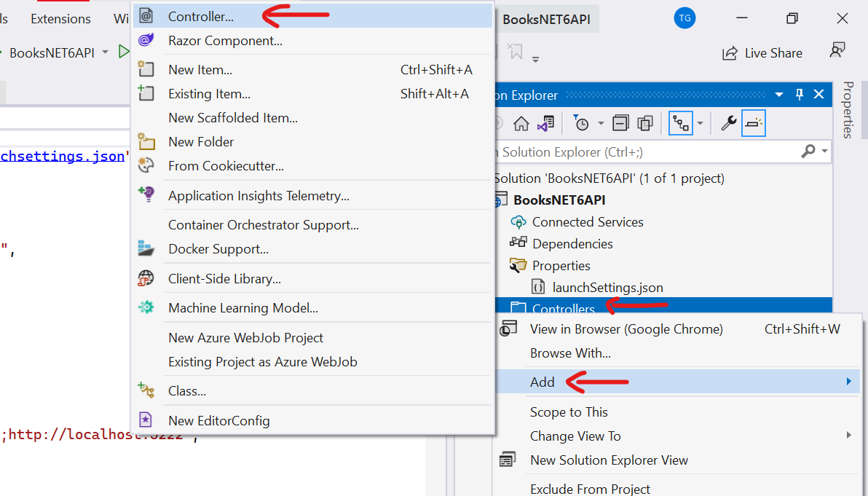868x496 pixels.
Task: Click the Switch Views icon in Solution Explorer
Action: point(545,122)
